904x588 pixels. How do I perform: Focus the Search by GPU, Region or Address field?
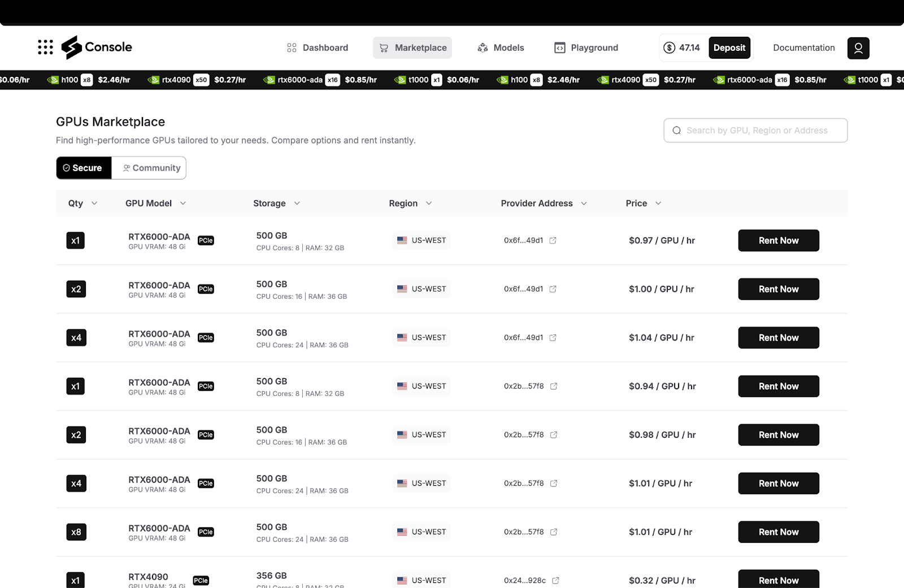[x=755, y=130]
